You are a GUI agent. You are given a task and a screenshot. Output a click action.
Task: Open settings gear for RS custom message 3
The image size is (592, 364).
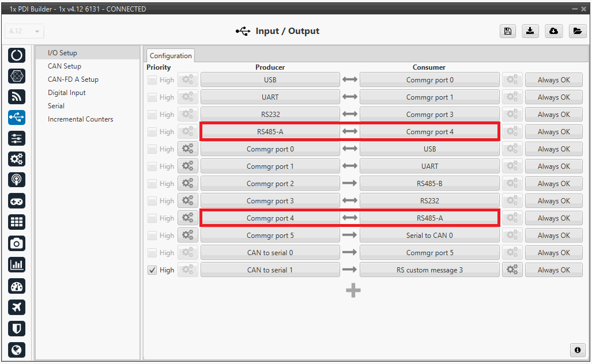click(x=512, y=270)
